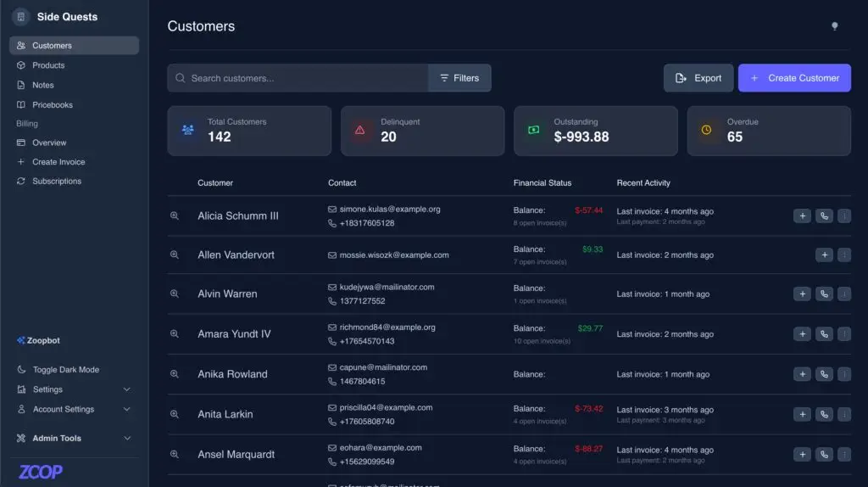
Task: Click the plus button in Allen Vandervort's row
Action: (824, 255)
